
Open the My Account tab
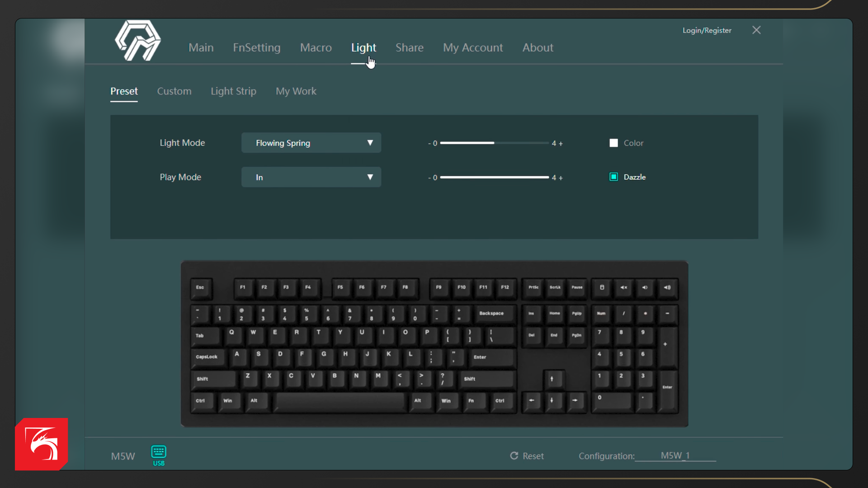(472, 47)
